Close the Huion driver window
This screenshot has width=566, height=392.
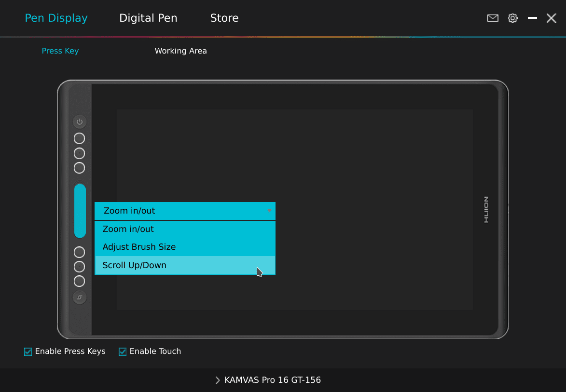(x=551, y=18)
